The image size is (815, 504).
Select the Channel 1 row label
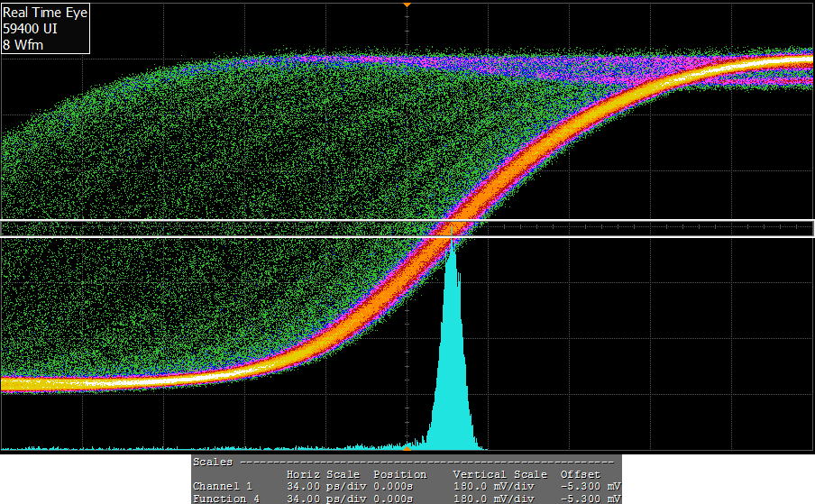[x=223, y=487]
